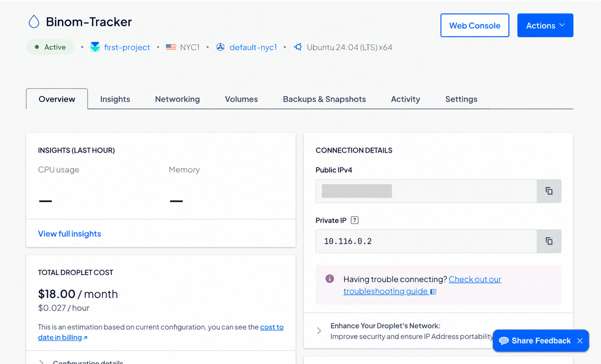The height and width of the screenshot is (364, 601).
Task: Click the VPC network icon beside default-nyc1
Action: pos(220,47)
